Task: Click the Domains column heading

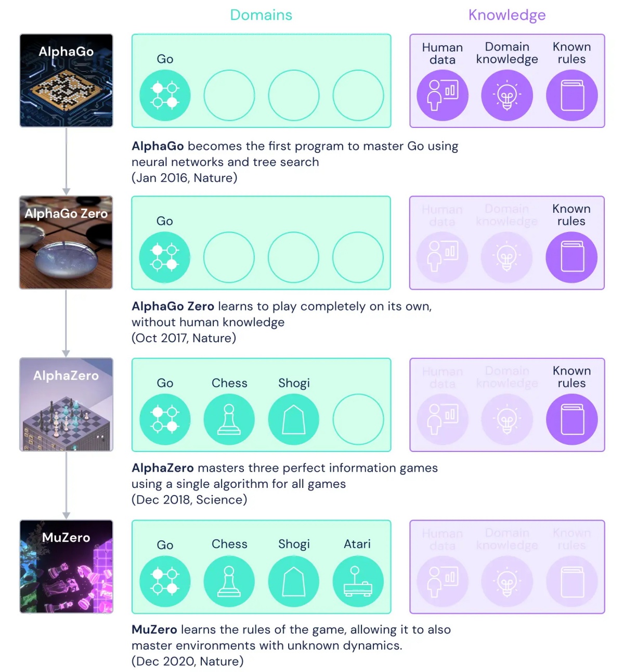Action: tap(261, 15)
